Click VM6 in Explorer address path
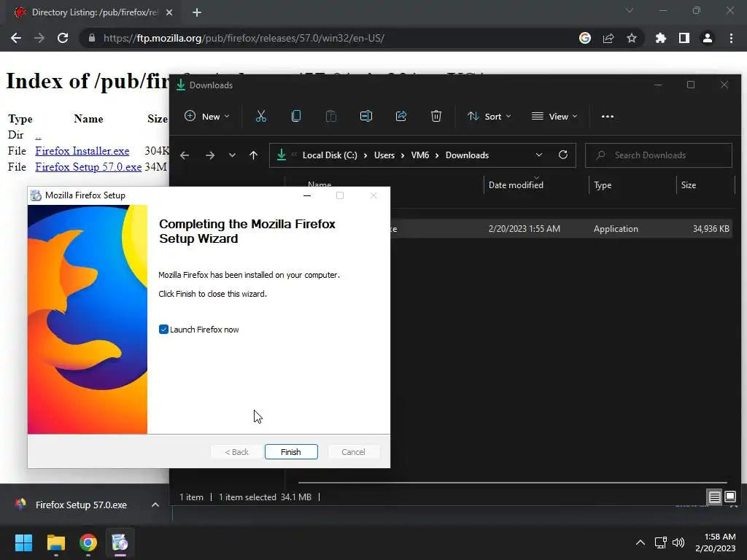Screen dimensions: 747x560 pos(419,155)
